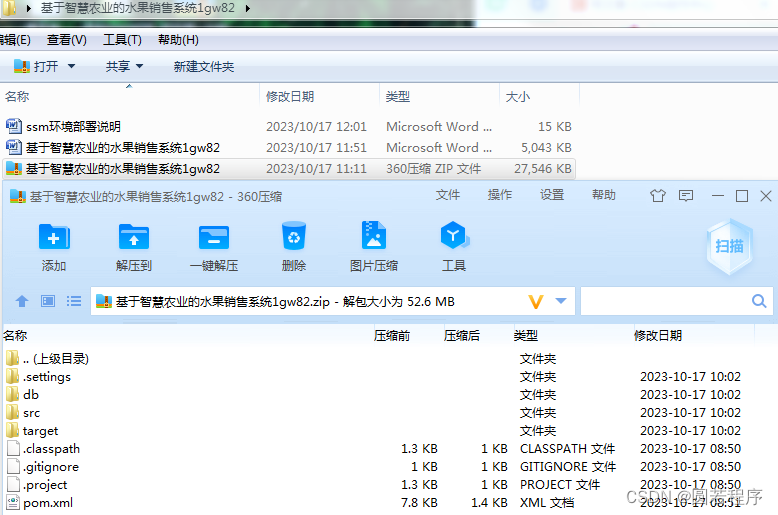Click the search magnifier icon

click(759, 301)
